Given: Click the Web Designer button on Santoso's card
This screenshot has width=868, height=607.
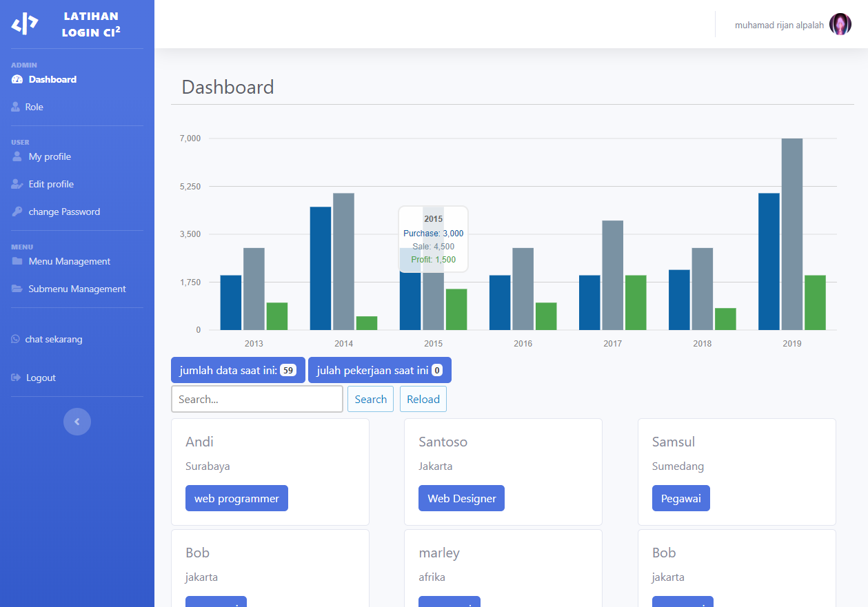Looking at the screenshot, I should click(x=461, y=498).
